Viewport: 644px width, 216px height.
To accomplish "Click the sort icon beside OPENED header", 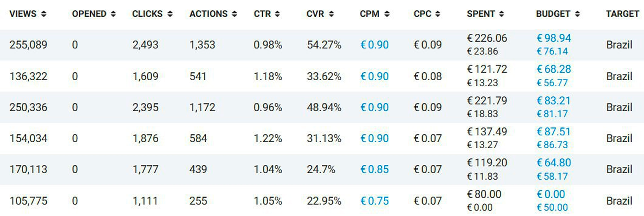I will [113, 14].
